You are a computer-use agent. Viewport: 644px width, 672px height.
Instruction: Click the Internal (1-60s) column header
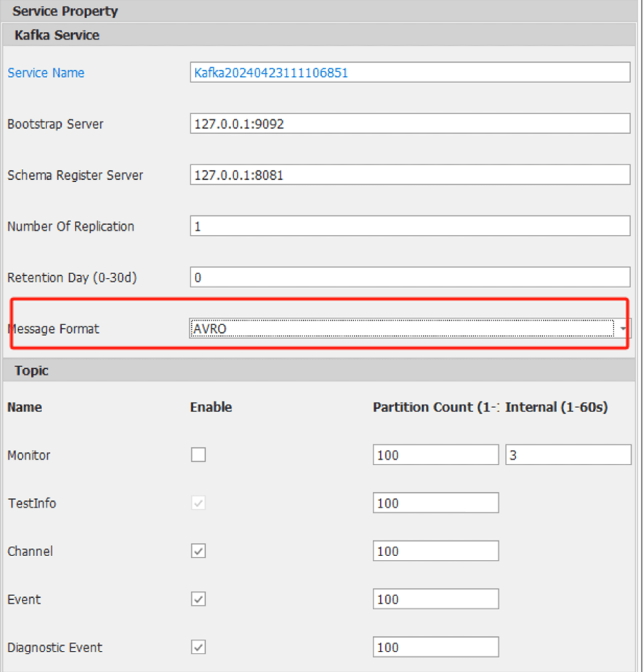[556, 407]
